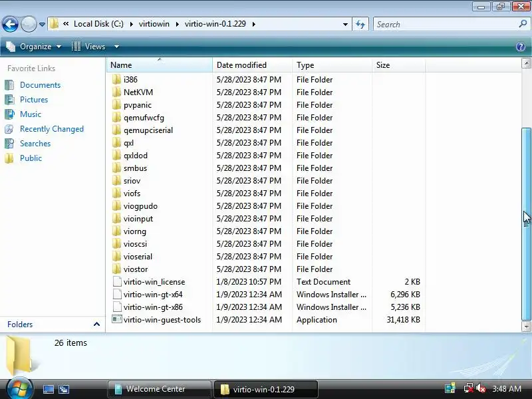Select the virtio-win_license file icon
The height and width of the screenshot is (399, 532).
(117, 281)
